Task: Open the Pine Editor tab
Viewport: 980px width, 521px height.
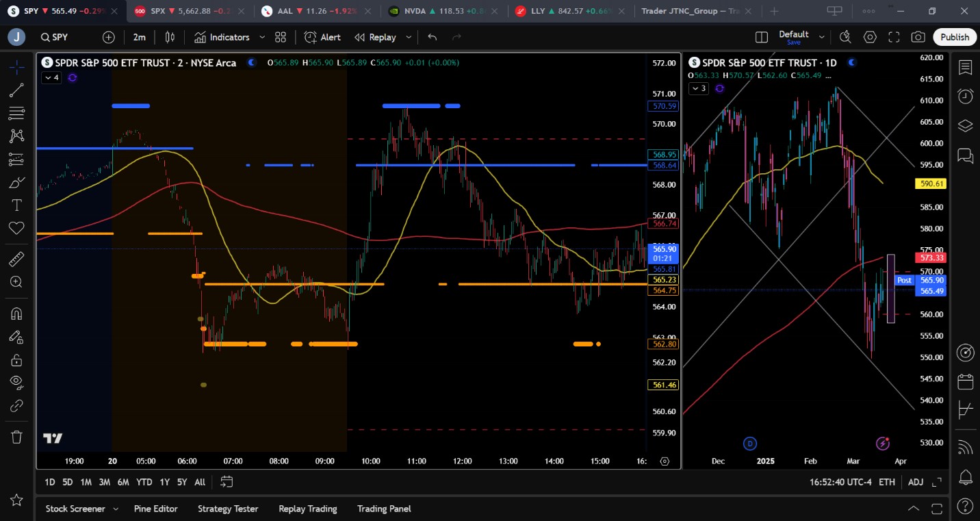Action: [x=156, y=509]
